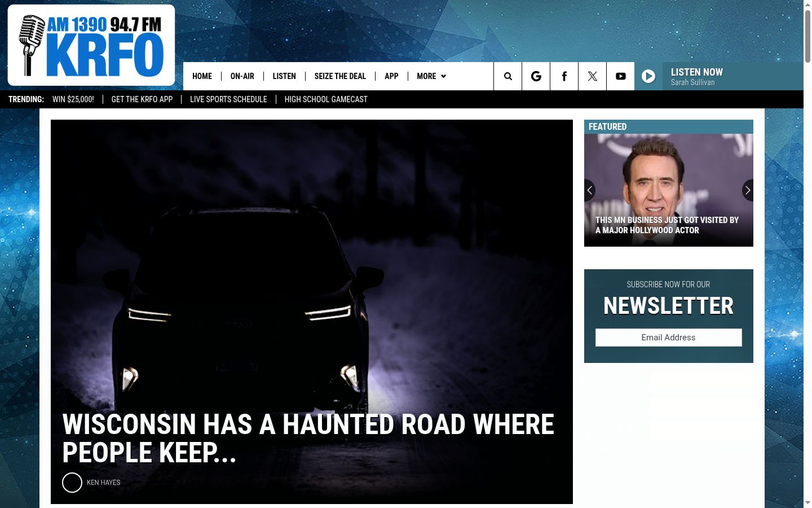The height and width of the screenshot is (508, 812).
Task: Click the page scrollbar thumb
Action: tap(807, 36)
